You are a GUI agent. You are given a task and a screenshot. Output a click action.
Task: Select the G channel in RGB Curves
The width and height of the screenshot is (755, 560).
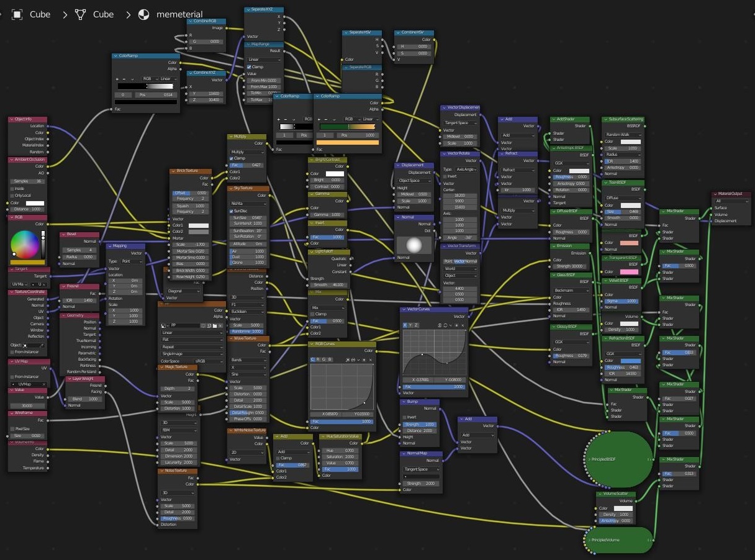[x=324, y=359]
